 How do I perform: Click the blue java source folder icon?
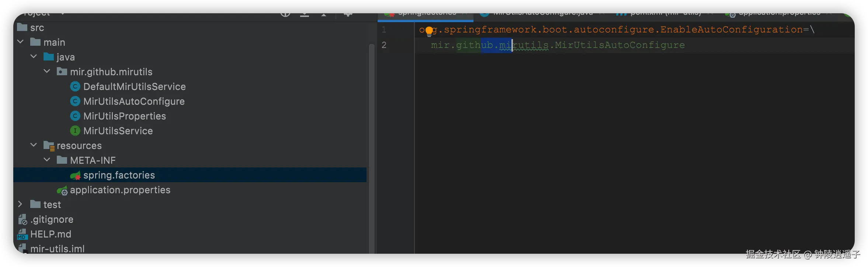pyautogui.click(x=49, y=57)
